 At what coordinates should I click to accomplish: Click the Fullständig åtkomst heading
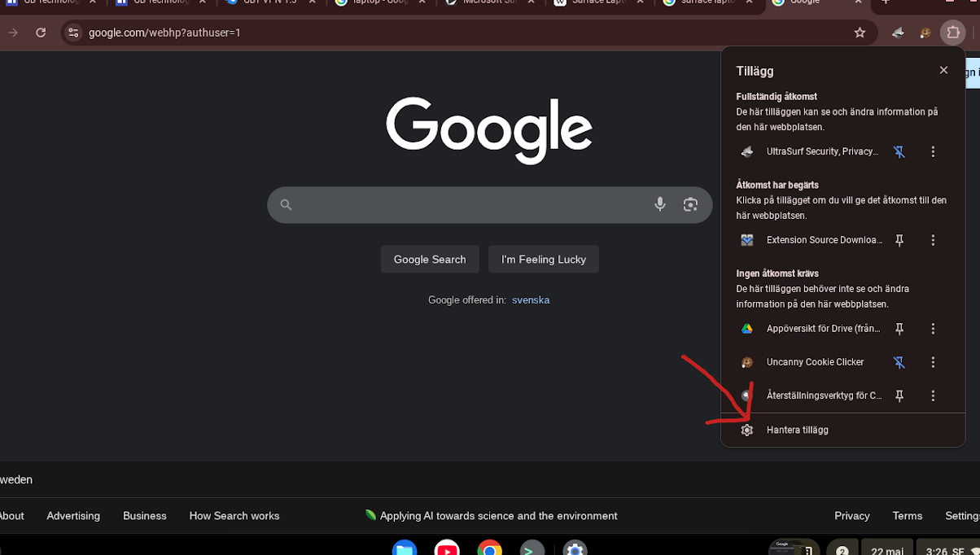click(777, 97)
